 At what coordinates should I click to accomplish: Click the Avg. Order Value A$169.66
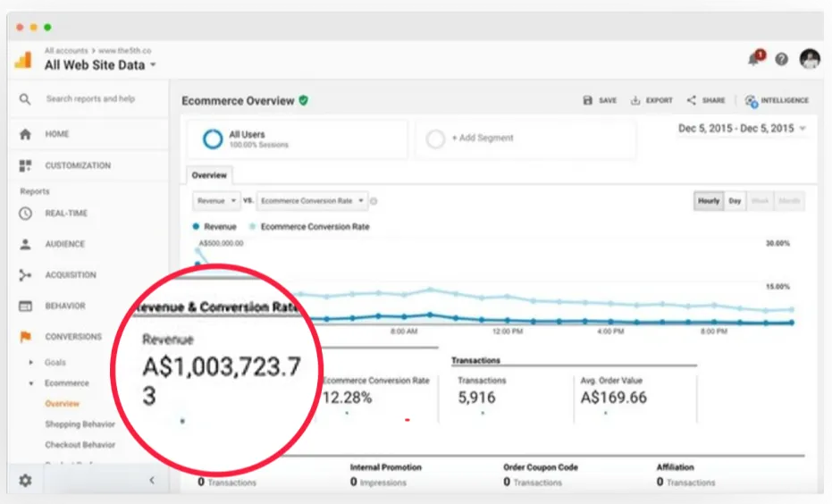point(613,398)
